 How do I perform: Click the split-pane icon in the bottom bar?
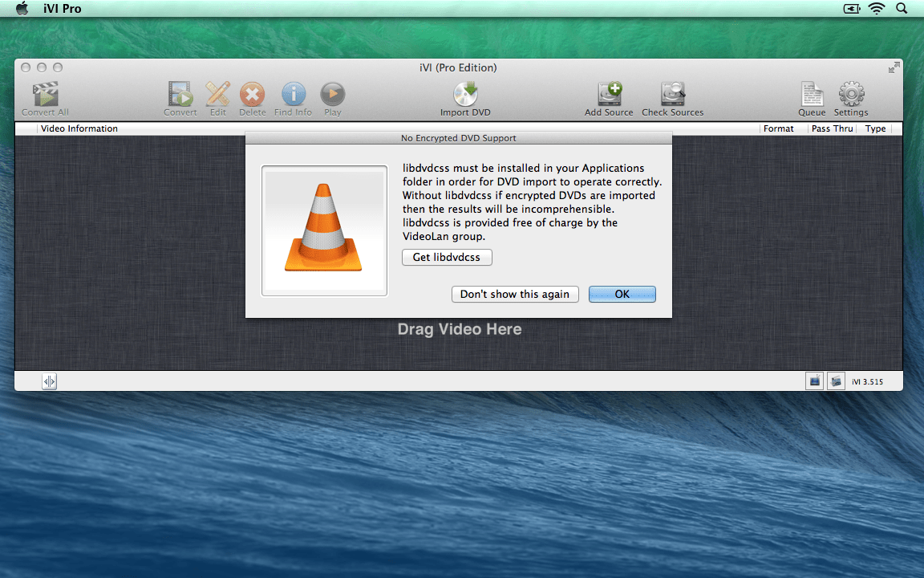pyautogui.click(x=50, y=381)
